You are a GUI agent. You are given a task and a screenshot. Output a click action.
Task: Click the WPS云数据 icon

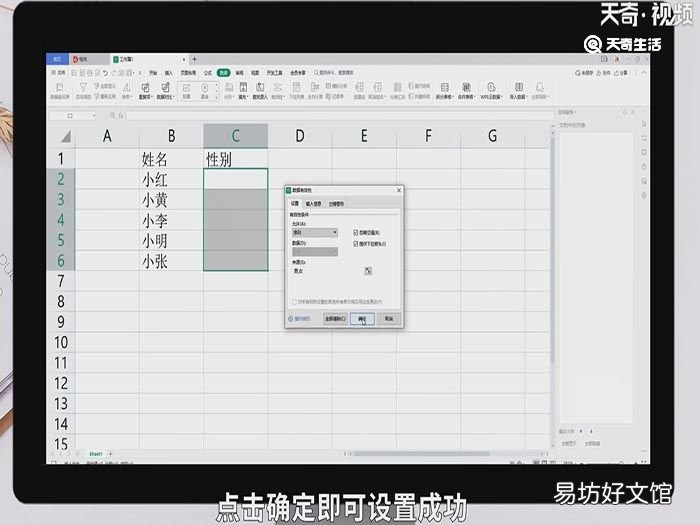[x=492, y=91]
